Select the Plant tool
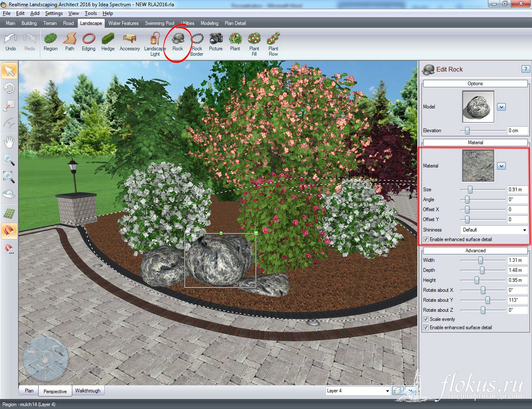Viewport: 532px width, 409px height. click(x=235, y=42)
